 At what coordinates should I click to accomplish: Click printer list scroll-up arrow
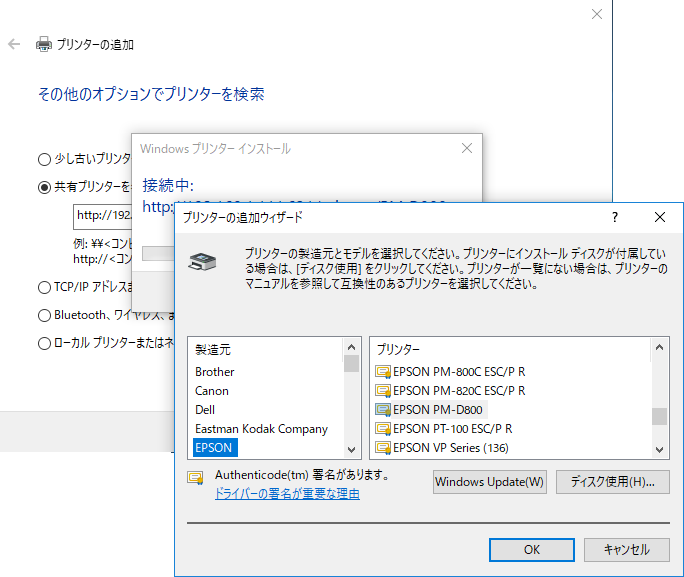point(660,347)
